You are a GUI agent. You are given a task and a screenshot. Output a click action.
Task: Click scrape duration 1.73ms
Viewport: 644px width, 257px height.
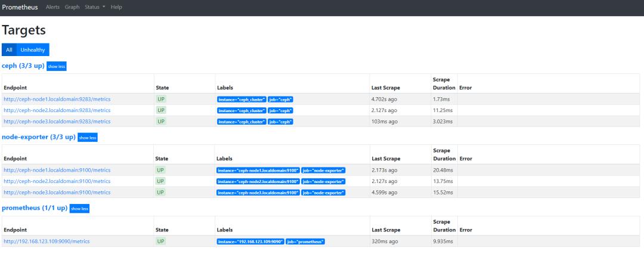pos(441,99)
